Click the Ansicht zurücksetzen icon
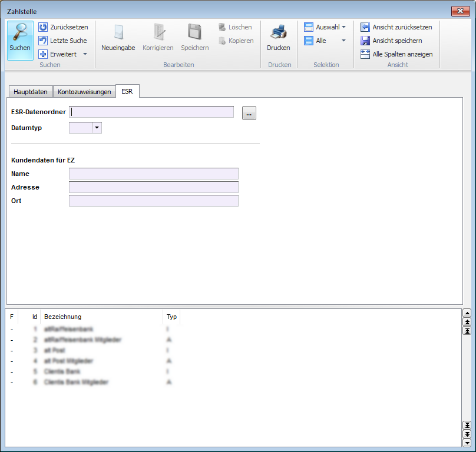This screenshot has height=452, width=476. (365, 27)
